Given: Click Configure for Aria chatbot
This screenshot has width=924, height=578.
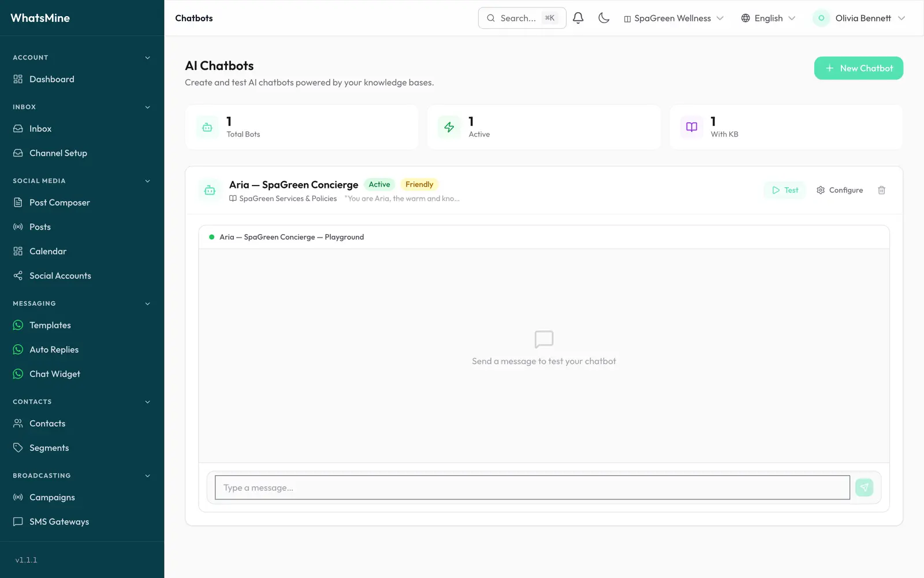Looking at the screenshot, I should tap(840, 190).
